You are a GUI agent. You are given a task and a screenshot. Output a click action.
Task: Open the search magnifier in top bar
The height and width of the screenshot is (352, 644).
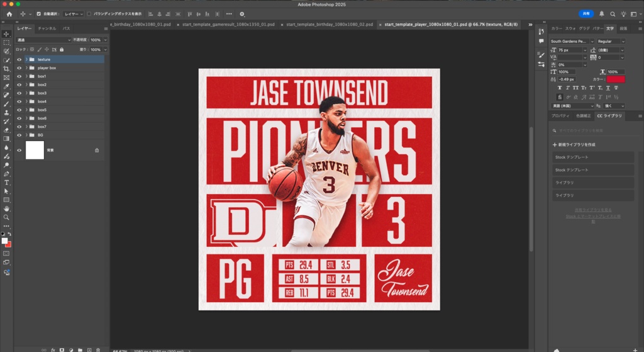tap(613, 14)
